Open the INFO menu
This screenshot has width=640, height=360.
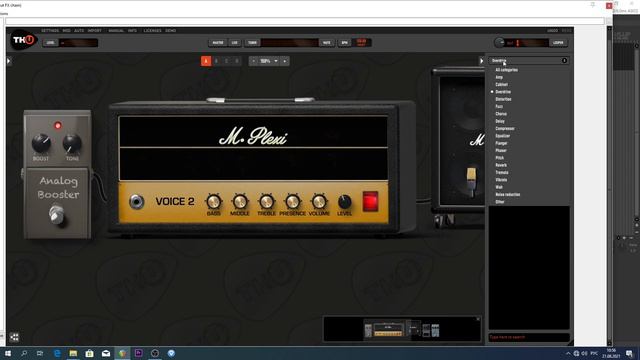click(x=132, y=31)
